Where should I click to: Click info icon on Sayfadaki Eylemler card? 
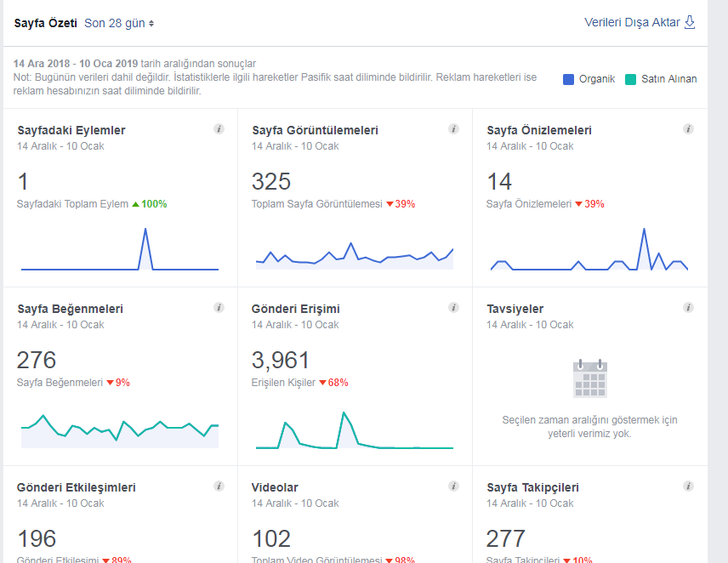219,129
